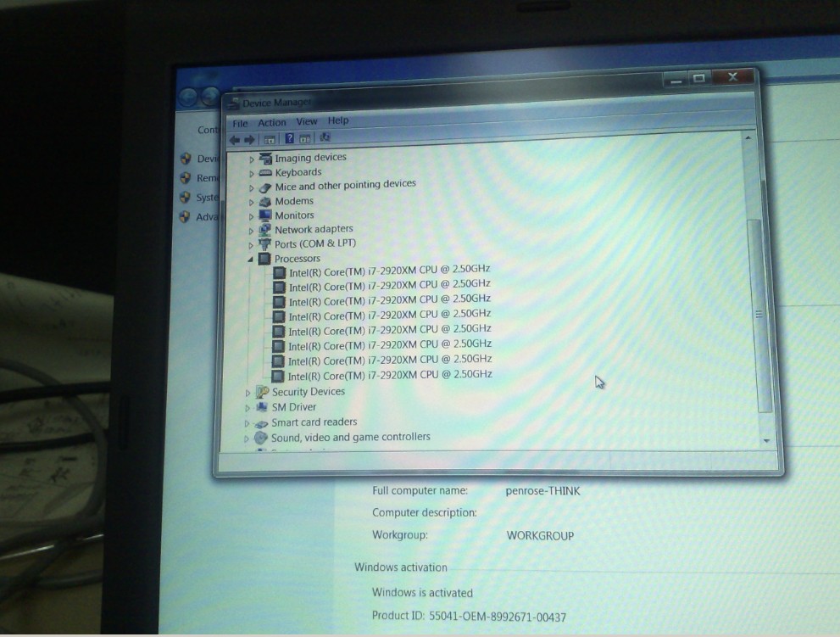Click the Show/Hide Action Pane toolbar icon
840x637 pixels.
(x=305, y=138)
